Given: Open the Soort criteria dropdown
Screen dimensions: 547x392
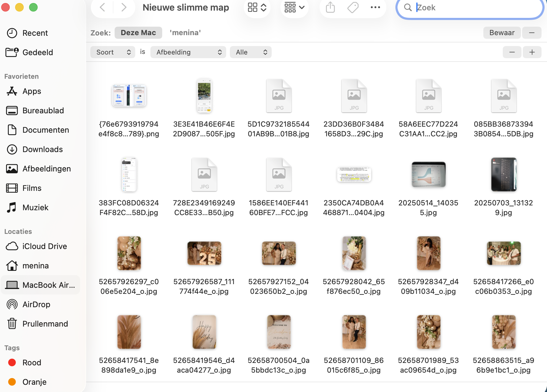Looking at the screenshot, I should pyautogui.click(x=112, y=52).
